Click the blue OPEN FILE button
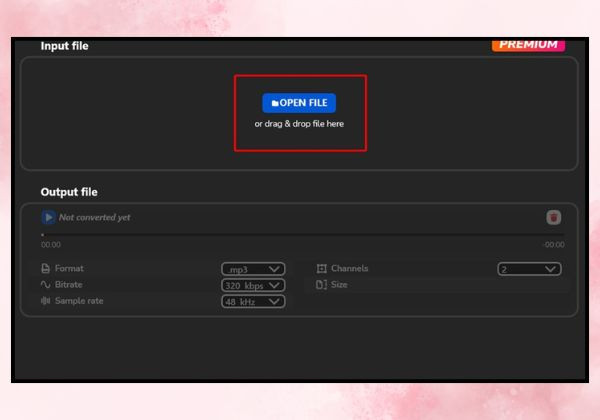The width and height of the screenshot is (600, 420). [x=299, y=103]
